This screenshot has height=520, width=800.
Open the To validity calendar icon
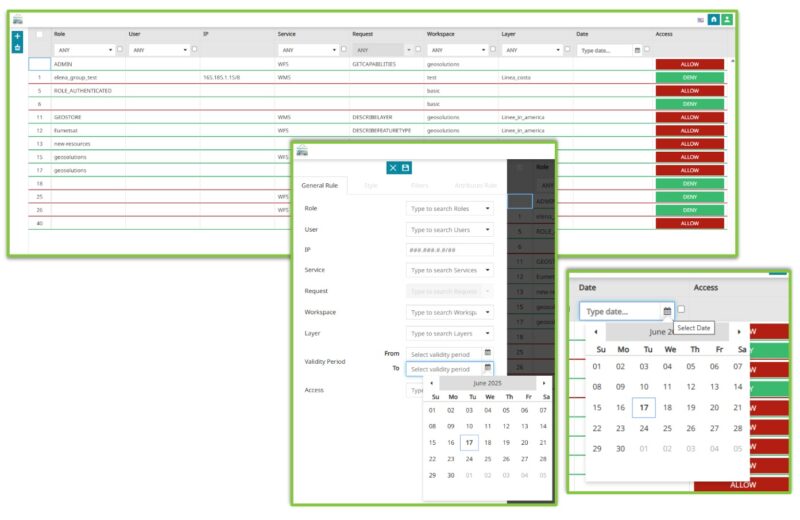(x=488, y=367)
